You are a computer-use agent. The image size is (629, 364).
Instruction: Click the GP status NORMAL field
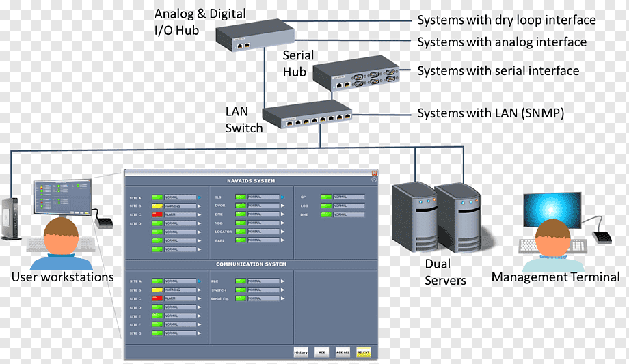[x=349, y=197]
